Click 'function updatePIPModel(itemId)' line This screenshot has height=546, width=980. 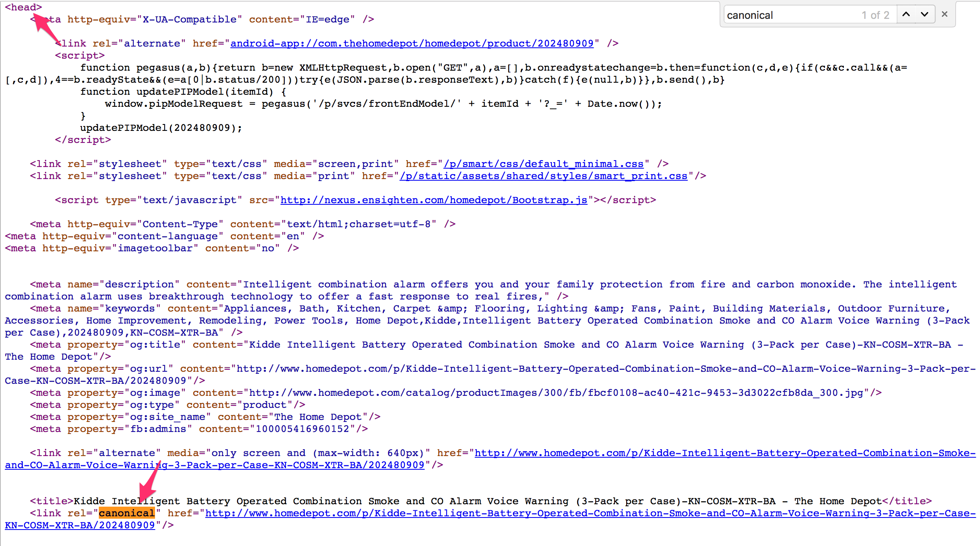click(183, 92)
